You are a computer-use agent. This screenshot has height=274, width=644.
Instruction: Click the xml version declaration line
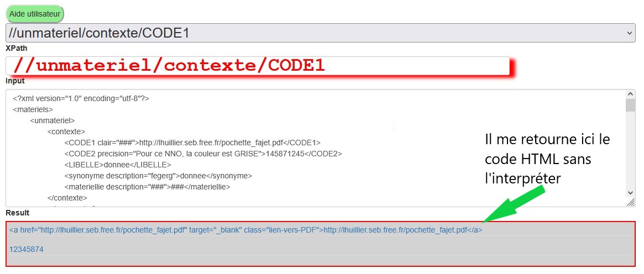point(81,98)
